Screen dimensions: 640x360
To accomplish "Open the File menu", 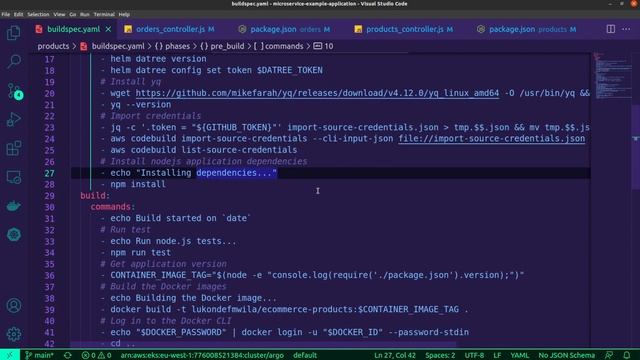I will [6, 14].
